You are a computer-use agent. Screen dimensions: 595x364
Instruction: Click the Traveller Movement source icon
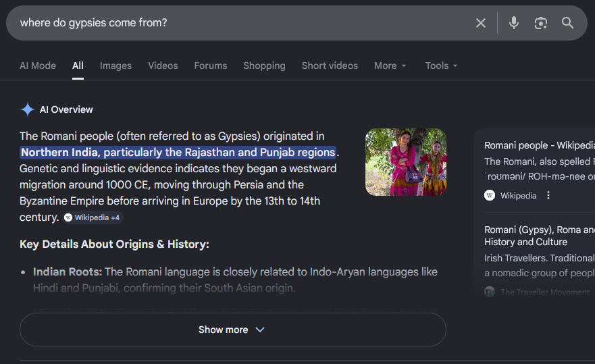490,292
